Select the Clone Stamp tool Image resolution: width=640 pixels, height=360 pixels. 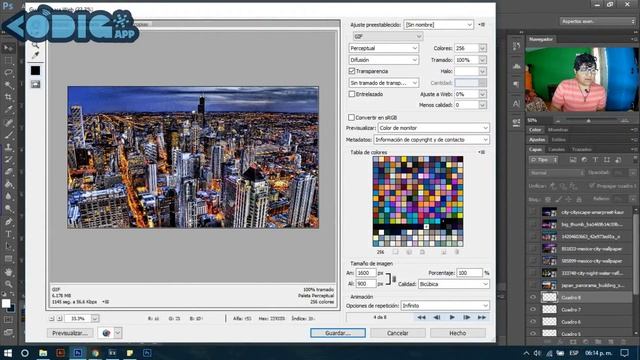click(x=8, y=147)
